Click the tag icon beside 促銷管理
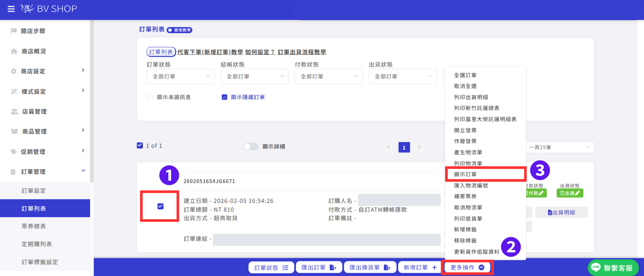Screen dimensions: 644x276 coord(14,151)
